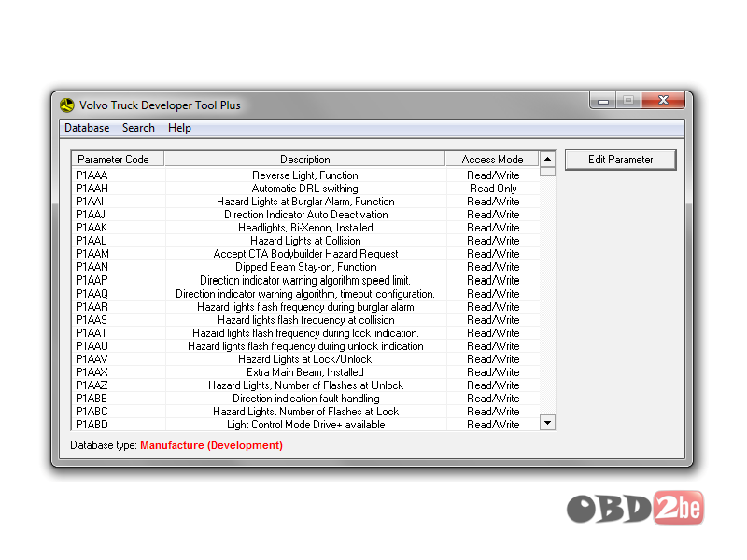Click 'Hazard Lights, Number of Flashes at Unlock'
The image size is (747, 560).
coord(306,385)
